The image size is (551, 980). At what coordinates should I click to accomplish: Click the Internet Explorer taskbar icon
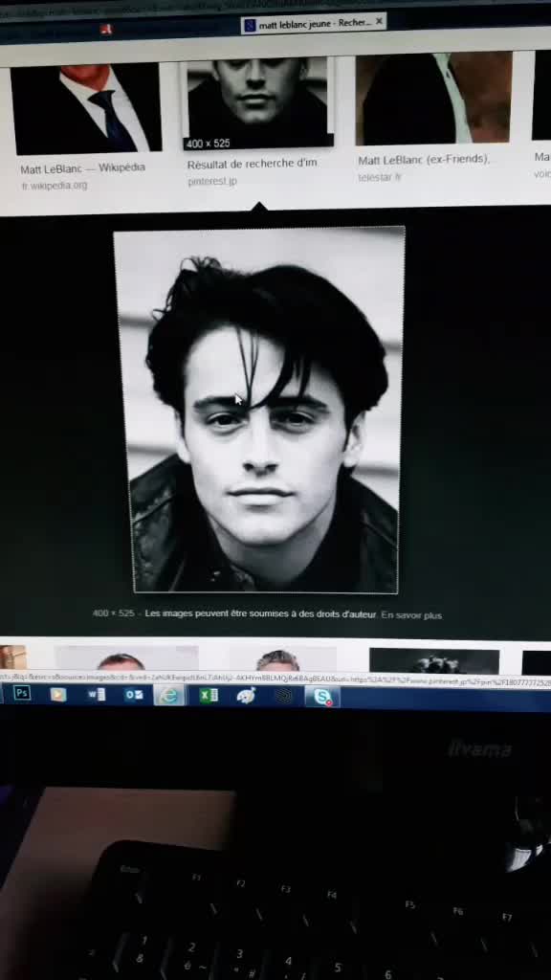coord(169,695)
